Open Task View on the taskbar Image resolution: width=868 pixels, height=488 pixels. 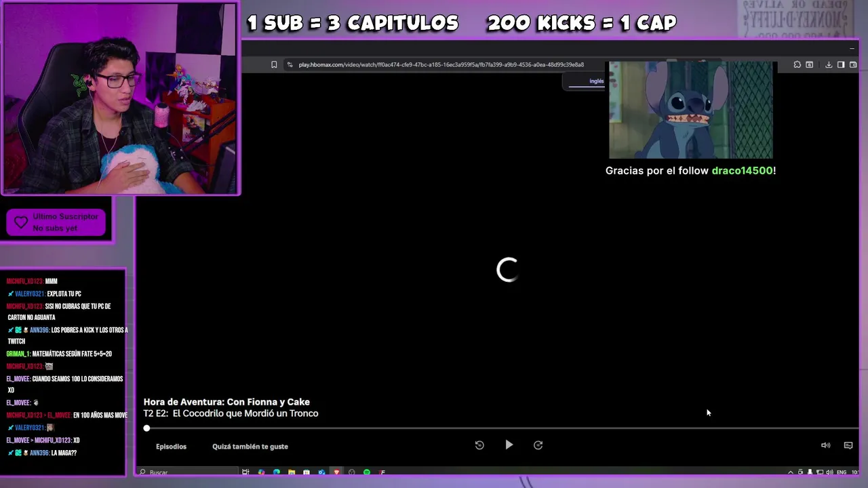[245, 472]
